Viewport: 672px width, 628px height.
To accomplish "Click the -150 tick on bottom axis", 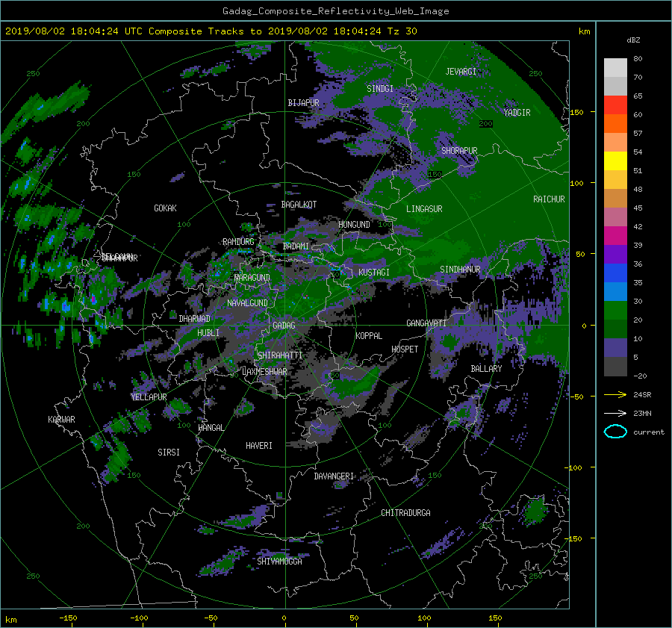I will click(x=68, y=618).
